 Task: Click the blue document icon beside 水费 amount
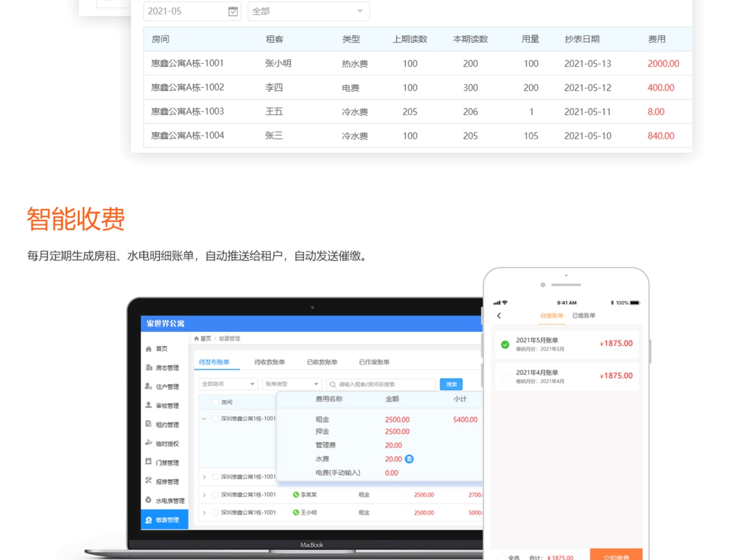coord(409,459)
